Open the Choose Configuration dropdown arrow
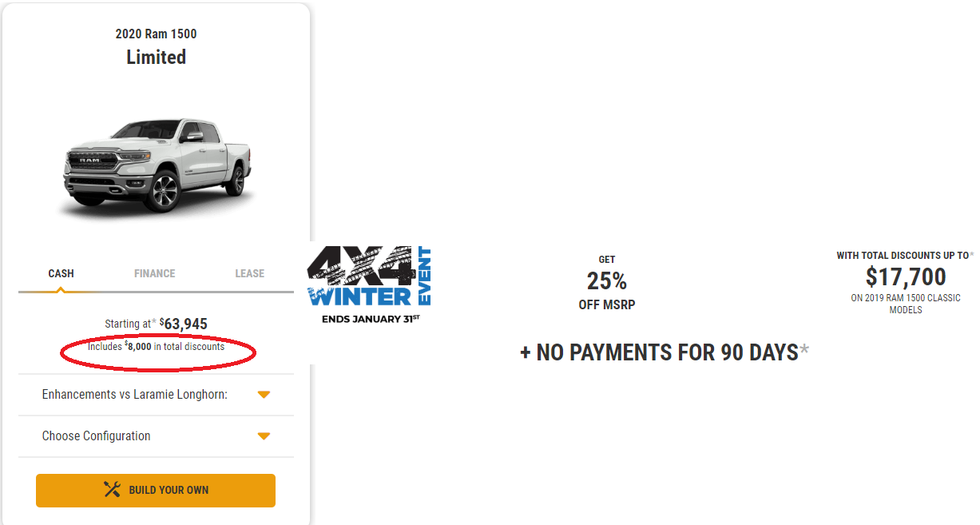 point(264,436)
